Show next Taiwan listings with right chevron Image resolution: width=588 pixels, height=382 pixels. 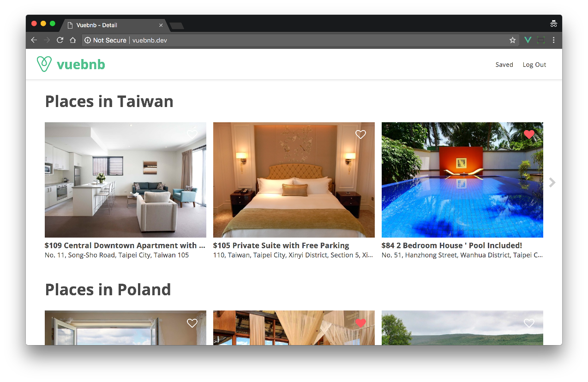coord(552,182)
